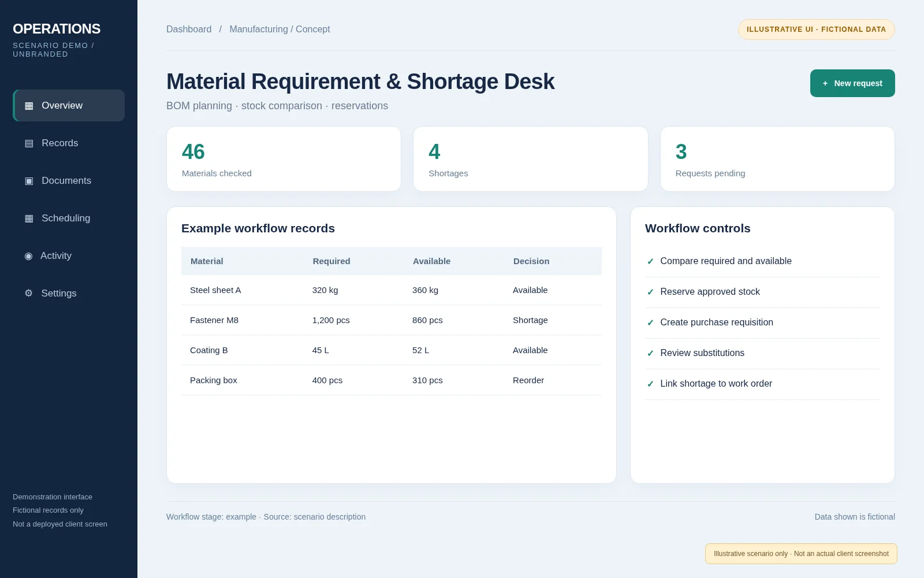Screen dimensions: 924x578
Task: Click the Material column header
Action: coord(207,261)
